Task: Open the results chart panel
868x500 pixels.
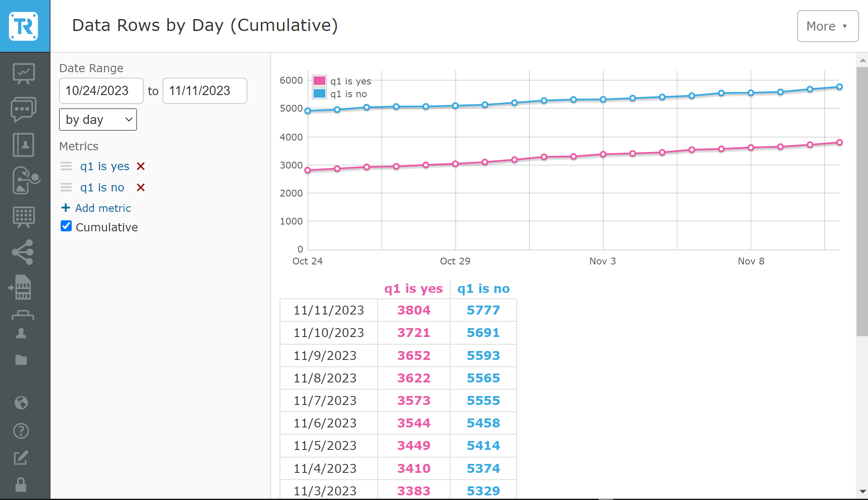Action: tap(24, 73)
